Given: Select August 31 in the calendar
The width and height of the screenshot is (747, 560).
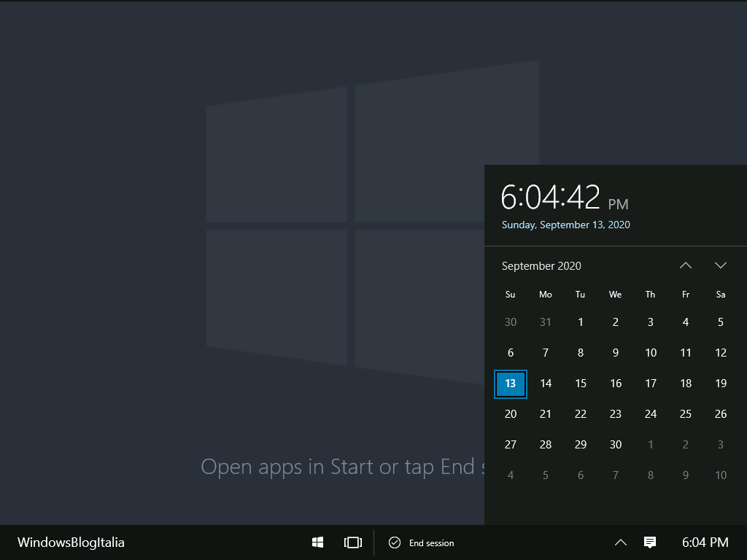Looking at the screenshot, I should tap(546, 322).
